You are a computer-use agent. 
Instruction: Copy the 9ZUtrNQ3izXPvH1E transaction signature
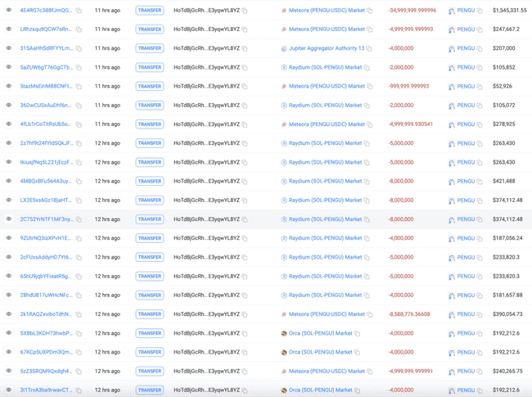[x=79, y=238]
